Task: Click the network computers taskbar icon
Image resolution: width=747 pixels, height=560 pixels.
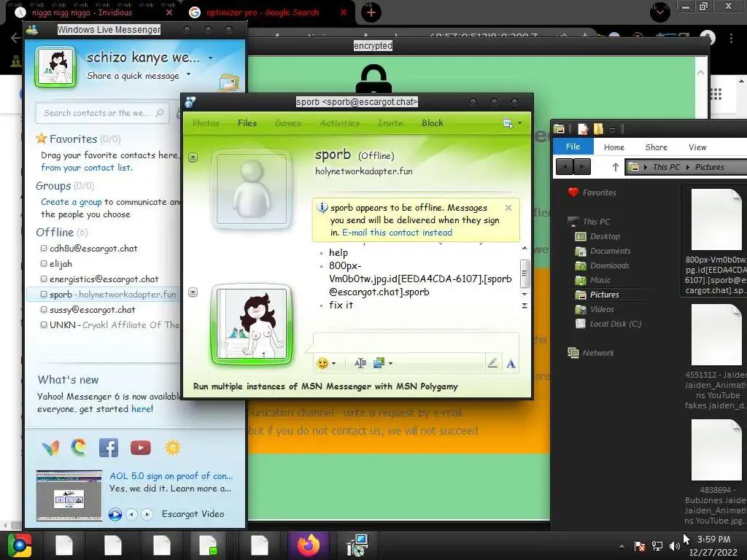Action: click(357, 545)
